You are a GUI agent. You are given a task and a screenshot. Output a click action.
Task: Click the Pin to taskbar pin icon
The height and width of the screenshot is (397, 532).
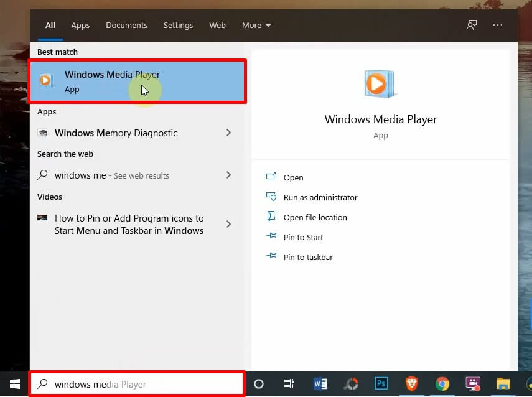(271, 256)
